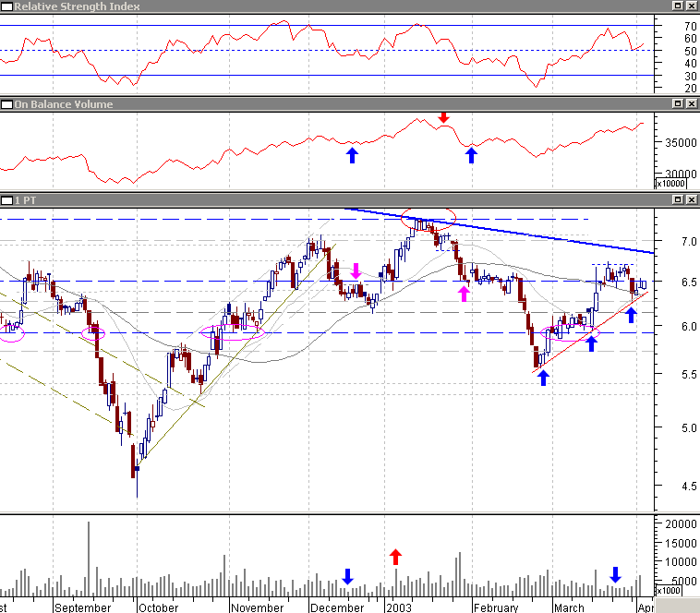Click the 70 level on RSI axis
The height and width of the screenshot is (613, 700).
point(690,27)
